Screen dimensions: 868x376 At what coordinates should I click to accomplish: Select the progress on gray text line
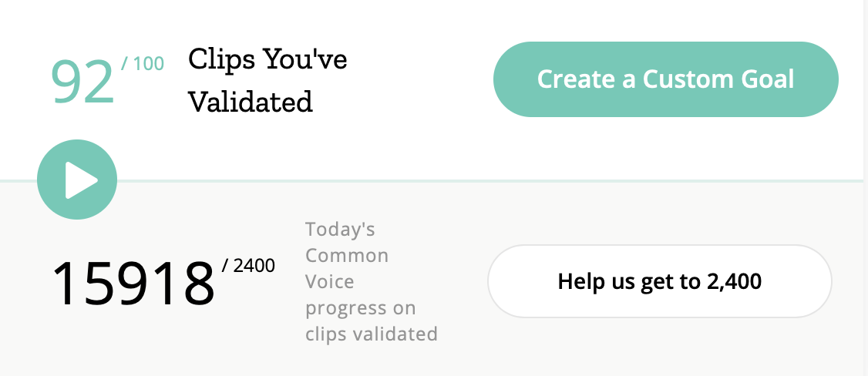360,308
